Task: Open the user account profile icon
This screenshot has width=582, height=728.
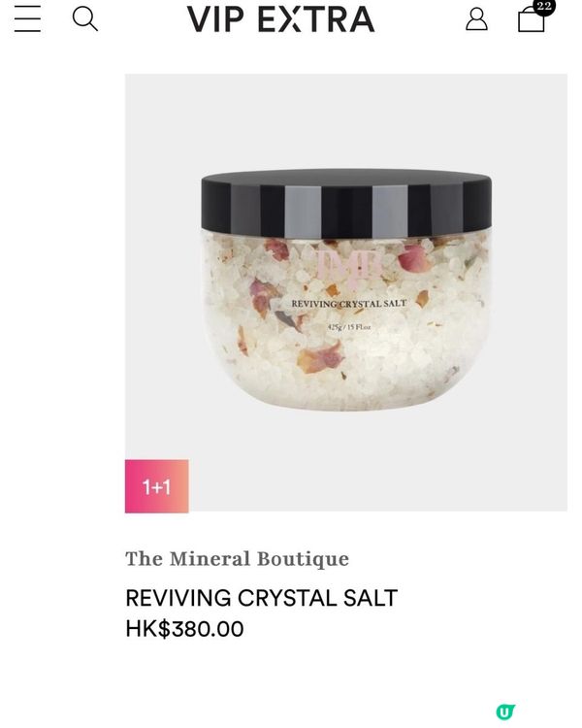Action: coord(476,19)
